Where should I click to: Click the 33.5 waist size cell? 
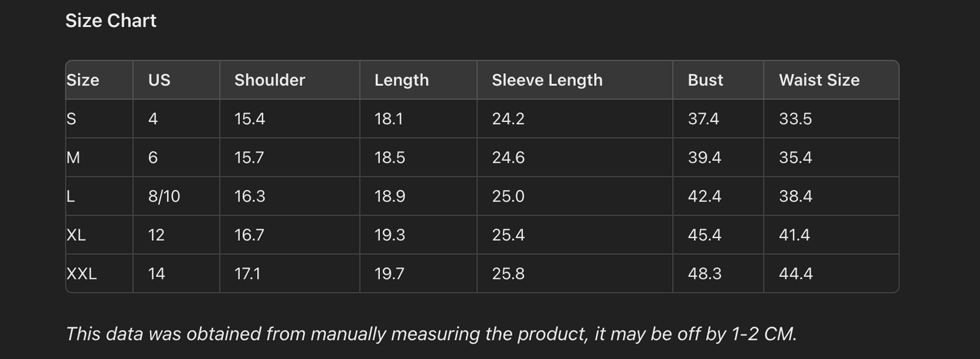[x=796, y=119]
